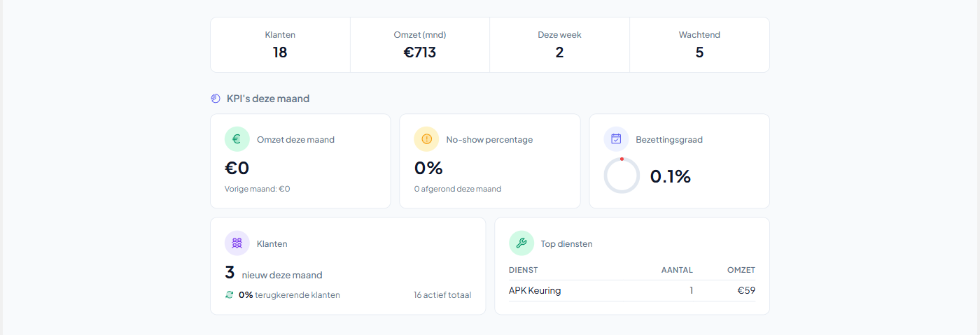Screen dimensions: 980x335
Task: Click the 0.1% Bezettingsgraad value
Action: [x=671, y=176]
